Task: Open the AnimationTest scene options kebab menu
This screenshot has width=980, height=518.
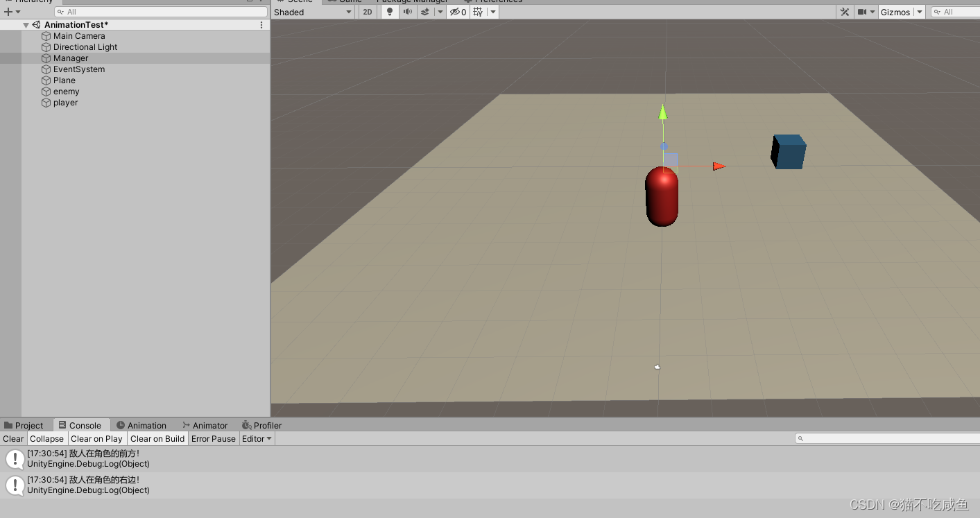Action: point(261,25)
